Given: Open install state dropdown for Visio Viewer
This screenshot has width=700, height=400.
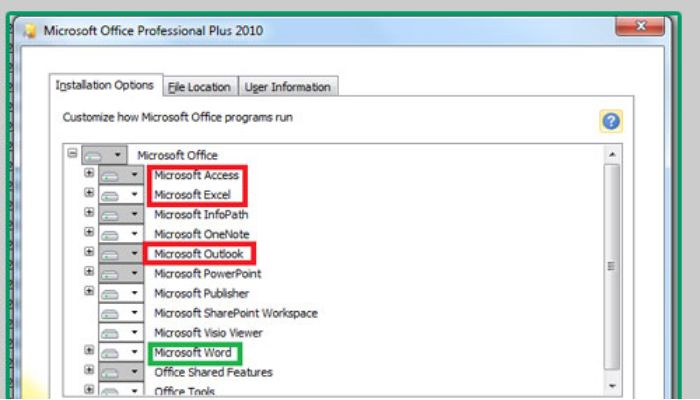Looking at the screenshot, I should 121,333.
